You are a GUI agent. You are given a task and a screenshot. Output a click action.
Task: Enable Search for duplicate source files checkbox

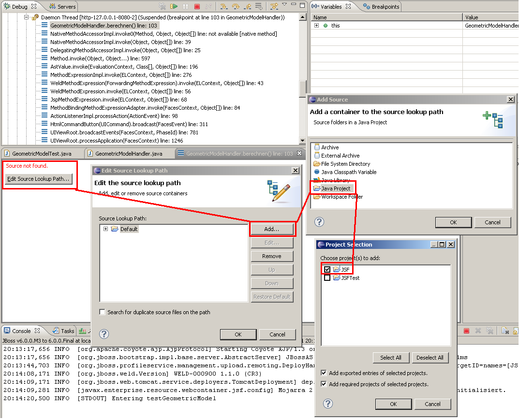[102, 312]
